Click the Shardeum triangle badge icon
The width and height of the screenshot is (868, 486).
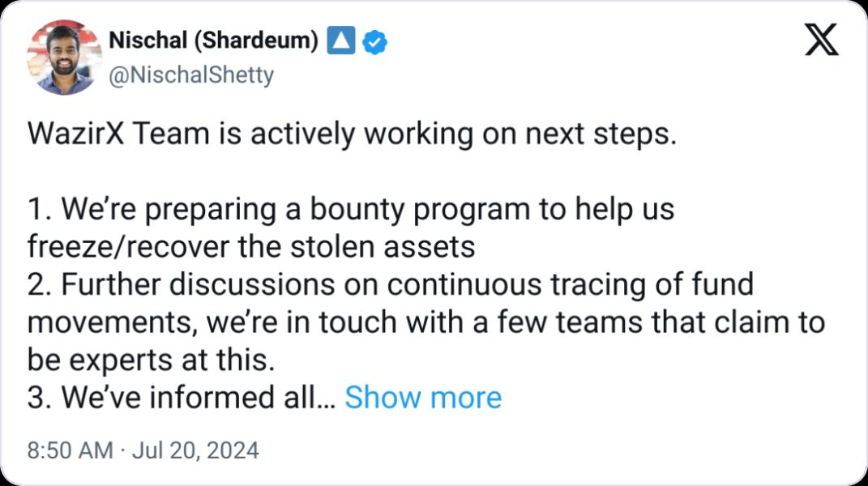[x=340, y=40]
